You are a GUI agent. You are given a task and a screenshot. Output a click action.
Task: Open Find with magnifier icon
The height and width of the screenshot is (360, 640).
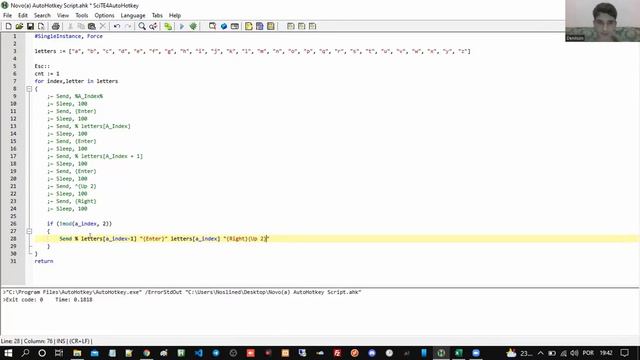[142, 27]
